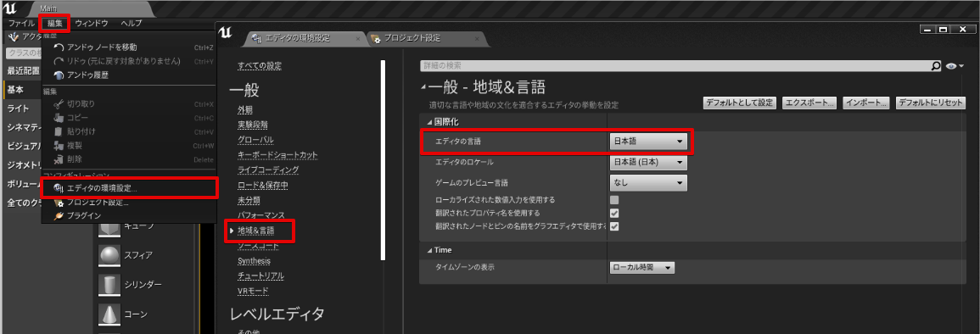Click the cone icon for コーン
This screenshot has height=334, width=980.
[109, 314]
